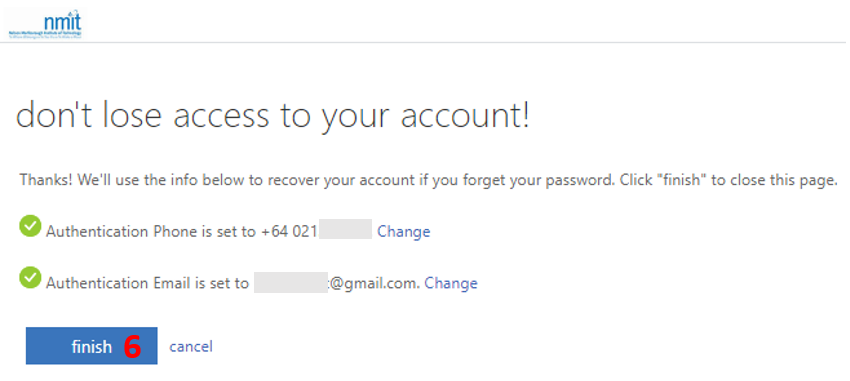This screenshot has height=381, width=850.
Task: Click the greyed-out redacted phone number
Action: pos(345,229)
